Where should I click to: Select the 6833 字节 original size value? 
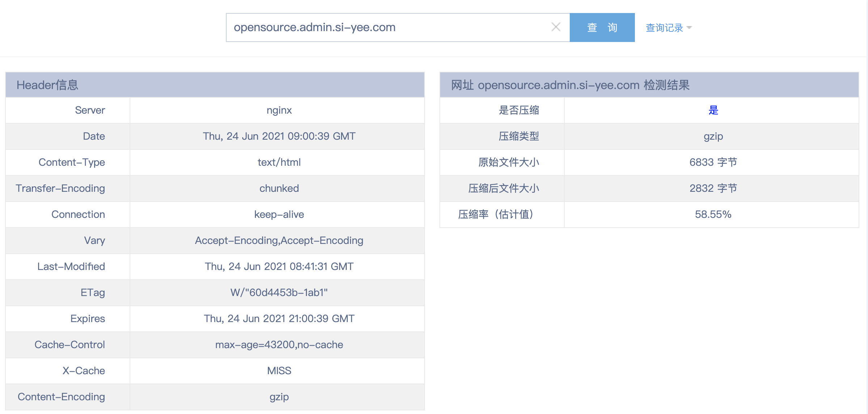713,162
